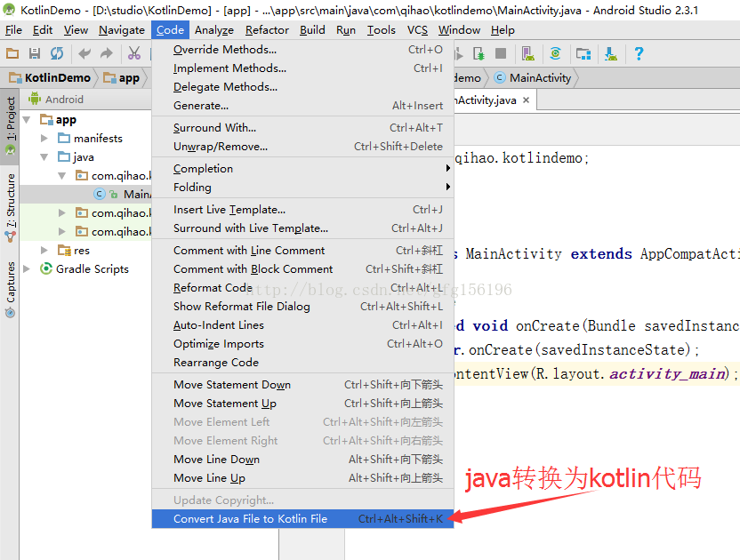Click the Stop square icon
Screen dimensions: 740x560
point(501,53)
